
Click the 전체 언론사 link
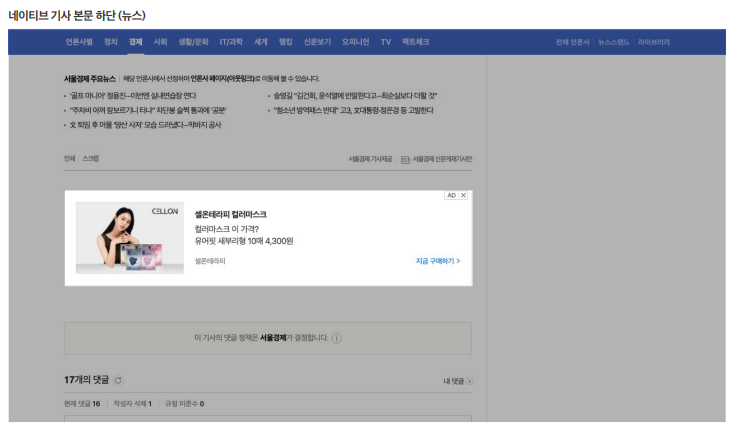tap(572, 42)
